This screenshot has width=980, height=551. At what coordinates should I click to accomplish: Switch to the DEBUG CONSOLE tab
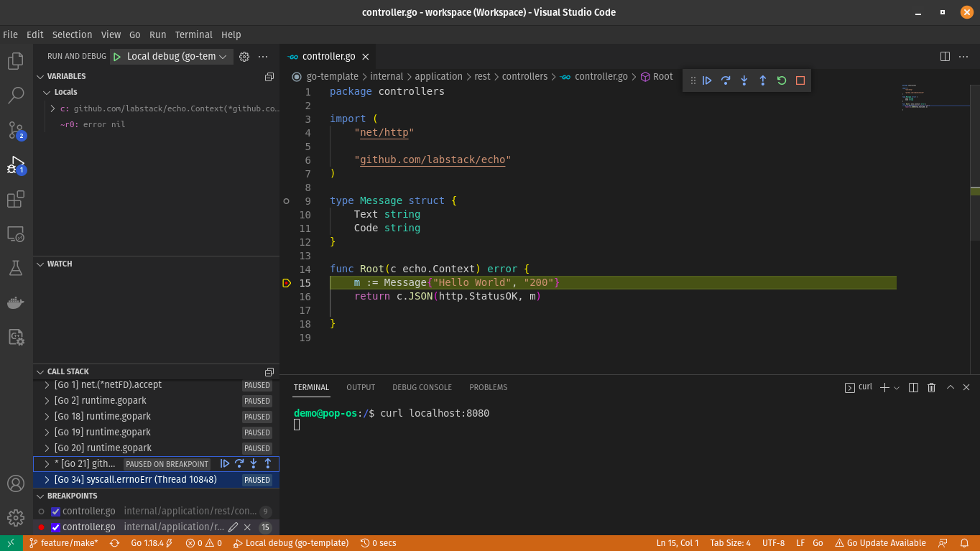(422, 387)
